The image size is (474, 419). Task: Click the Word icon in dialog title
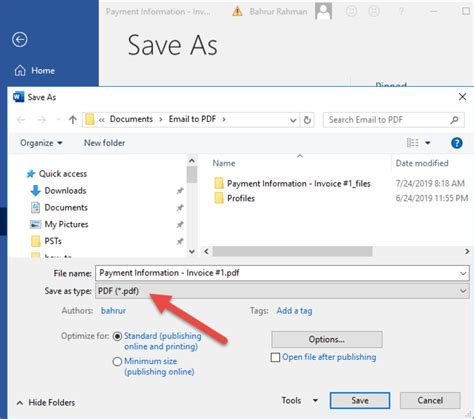click(x=18, y=97)
